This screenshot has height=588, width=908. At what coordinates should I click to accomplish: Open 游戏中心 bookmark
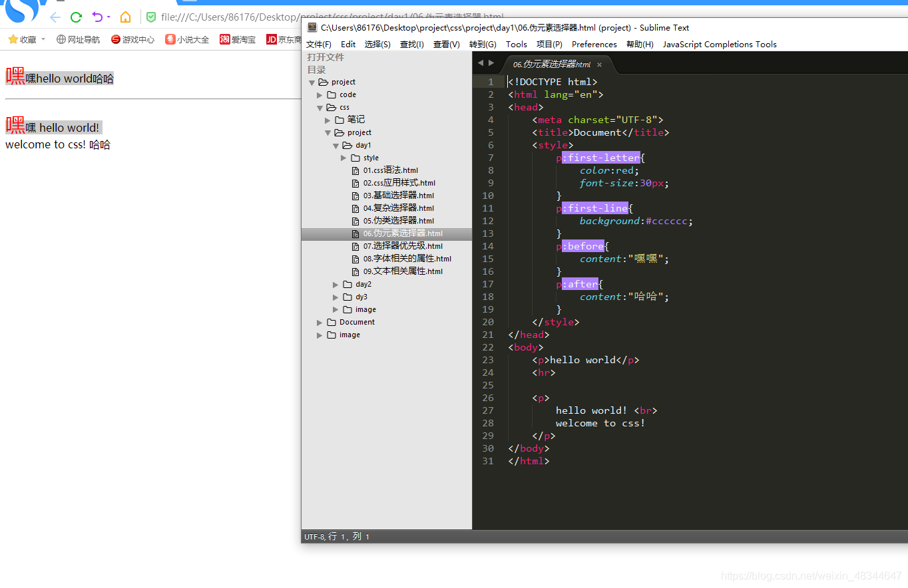(x=132, y=39)
